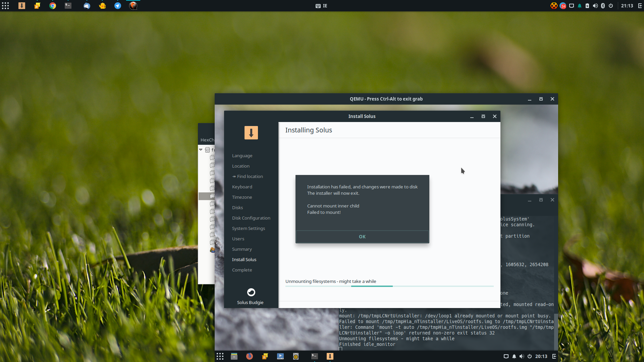The width and height of the screenshot is (644, 362).
Task: Open guest Raven sidebar toggle icon
Action: [554, 356]
